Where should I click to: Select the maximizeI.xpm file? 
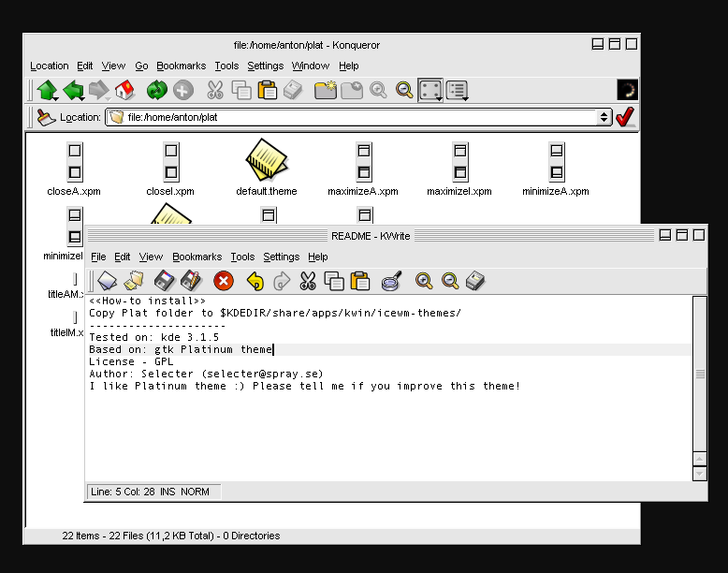pyautogui.click(x=459, y=169)
